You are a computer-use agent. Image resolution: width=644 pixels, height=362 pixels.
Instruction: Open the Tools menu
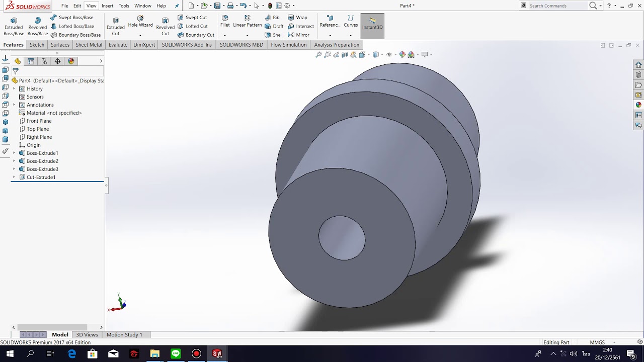coord(124,6)
